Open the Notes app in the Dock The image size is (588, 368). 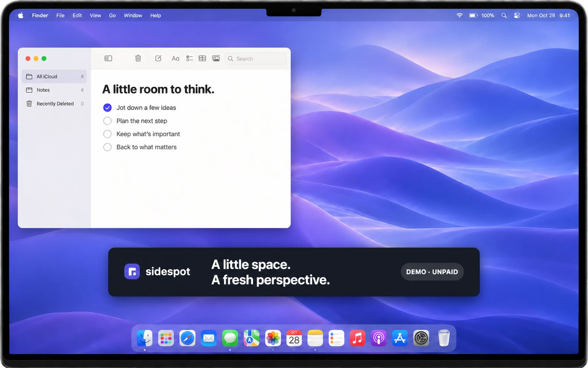click(315, 338)
